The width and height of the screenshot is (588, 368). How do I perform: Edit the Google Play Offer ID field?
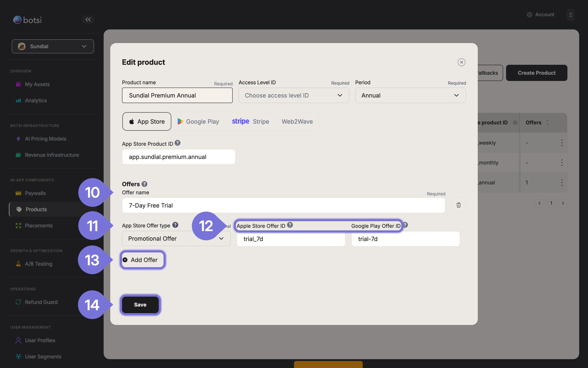tap(406, 239)
